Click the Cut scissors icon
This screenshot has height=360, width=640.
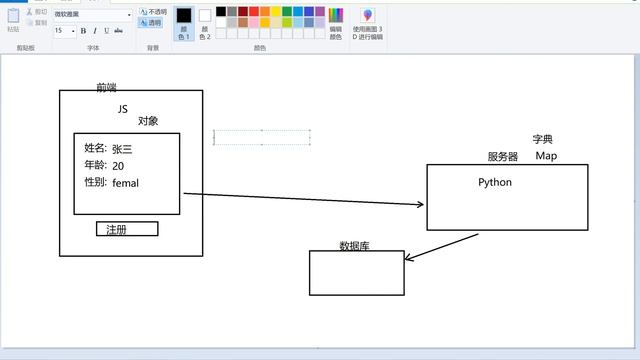[x=29, y=12]
